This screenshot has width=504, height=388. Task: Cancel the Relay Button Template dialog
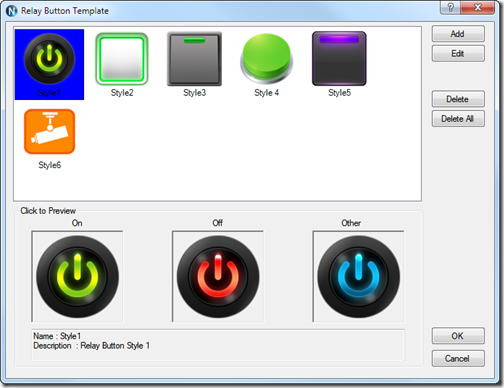click(458, 359)
